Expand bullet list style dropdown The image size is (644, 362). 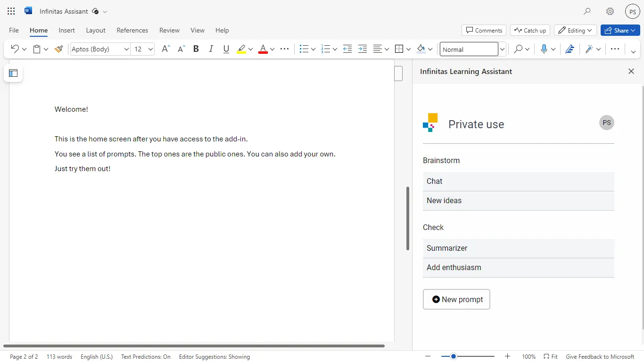point(313,49)
